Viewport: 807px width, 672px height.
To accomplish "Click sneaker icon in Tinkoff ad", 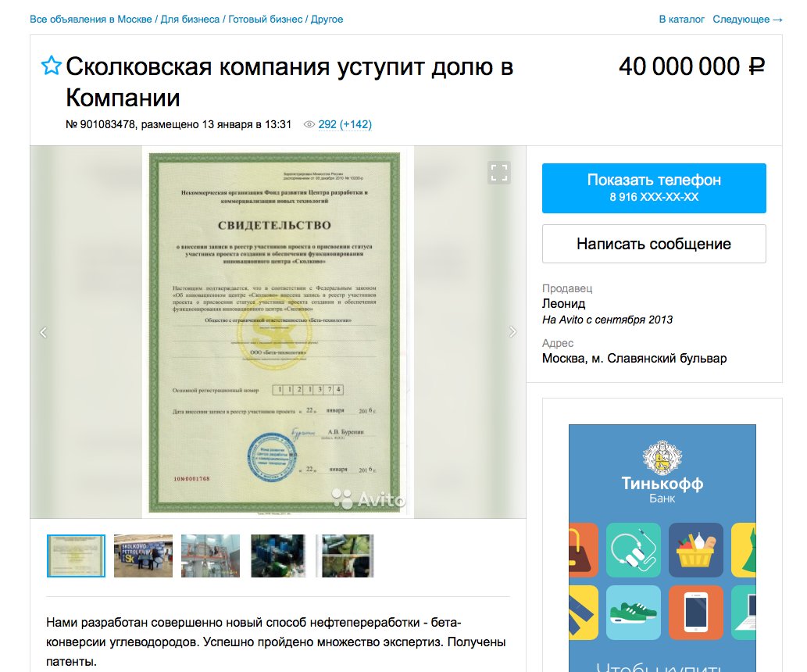I will pos(634,613).
